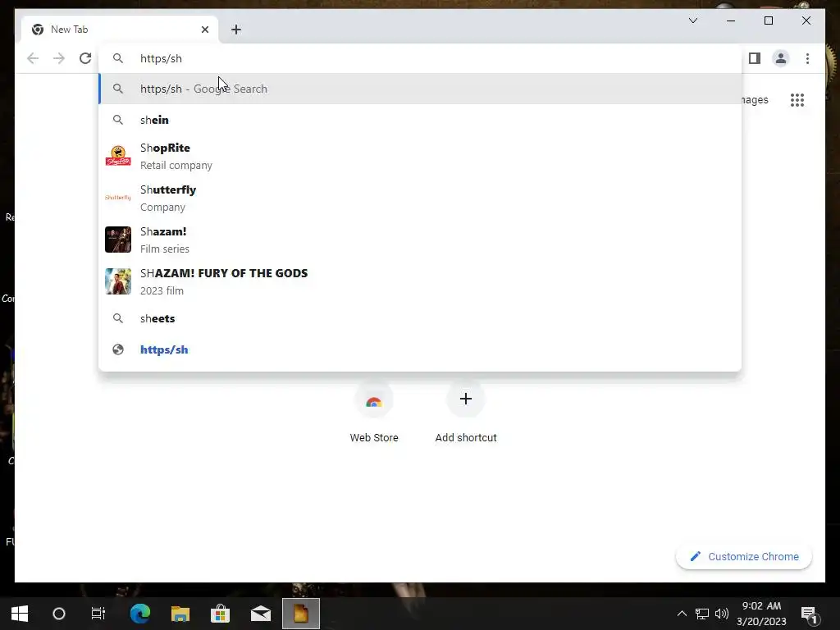Select SHAZAM! FURY OF THE GODS suggestion

tap(420, 281)
